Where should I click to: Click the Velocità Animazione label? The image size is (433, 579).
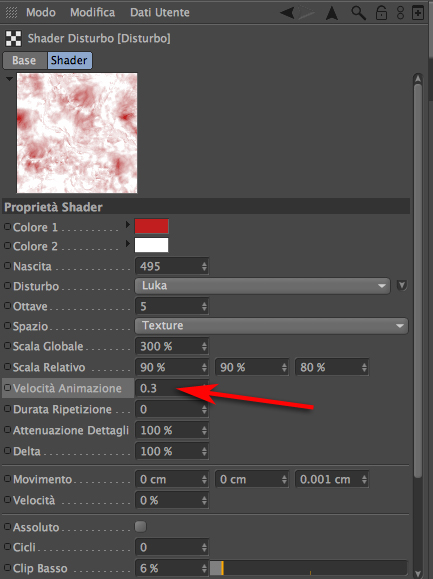point(67,388)
